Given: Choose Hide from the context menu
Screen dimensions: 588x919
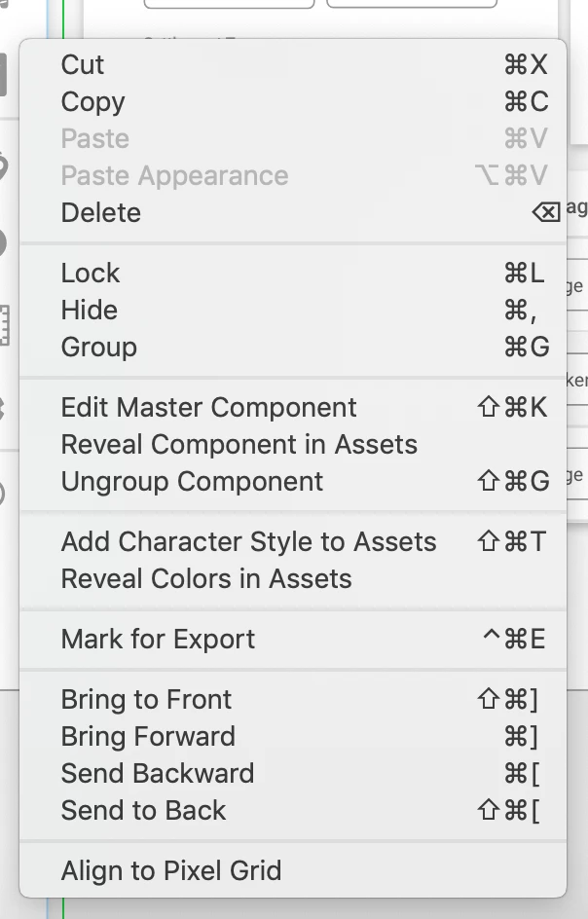Looking at the screenshot, I should click(89, 311).
